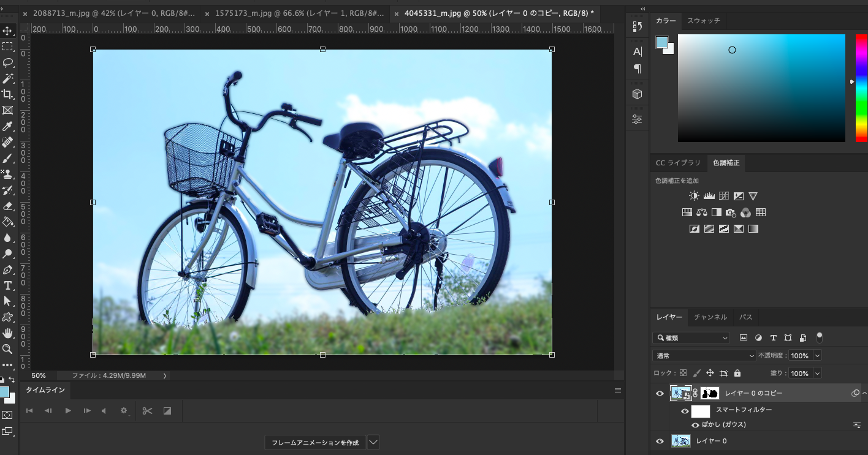Switch to the CC ライブラリ tab
This screenshot has width=868, height=455.
coord(678,163)
